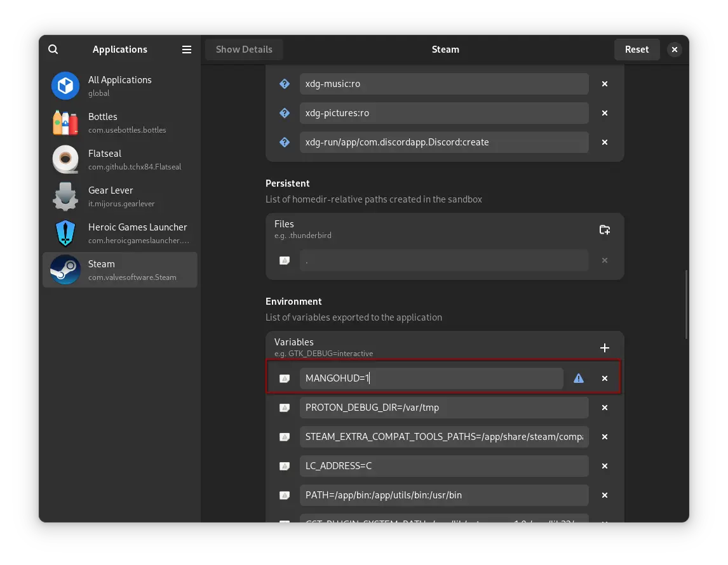The width and height of the screenshot is (728, 565).
Task: Remove the STEAM_EXTRA_COMPAT_TOOLS_PATHS variable
Action: point(605,437)
